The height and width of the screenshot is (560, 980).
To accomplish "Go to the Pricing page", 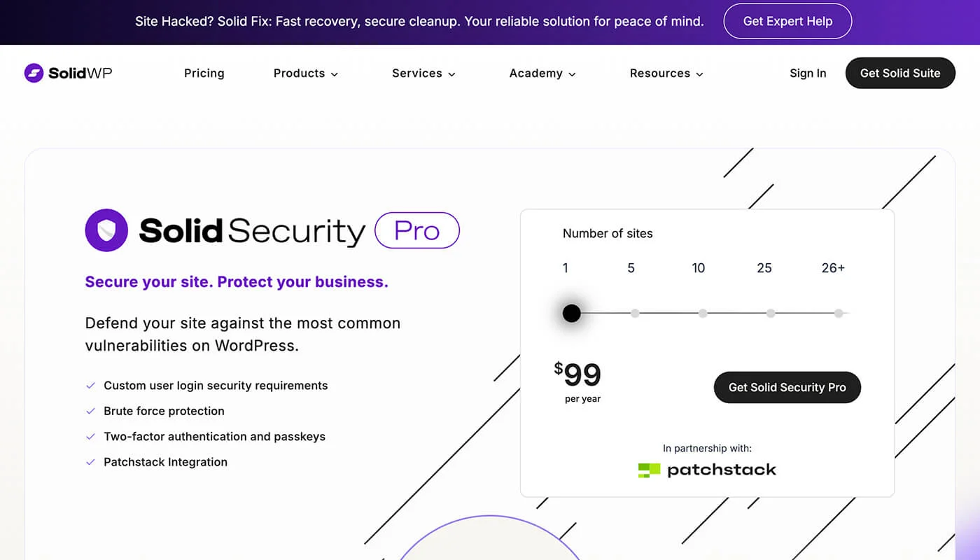I will tap(204, 73).
